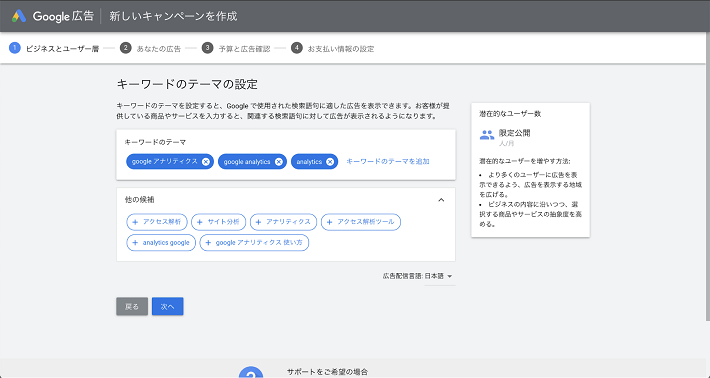Click 'キーワードのテーマを追加' link
This screenshot has height=378, width=710.
(x=388, y=162)
